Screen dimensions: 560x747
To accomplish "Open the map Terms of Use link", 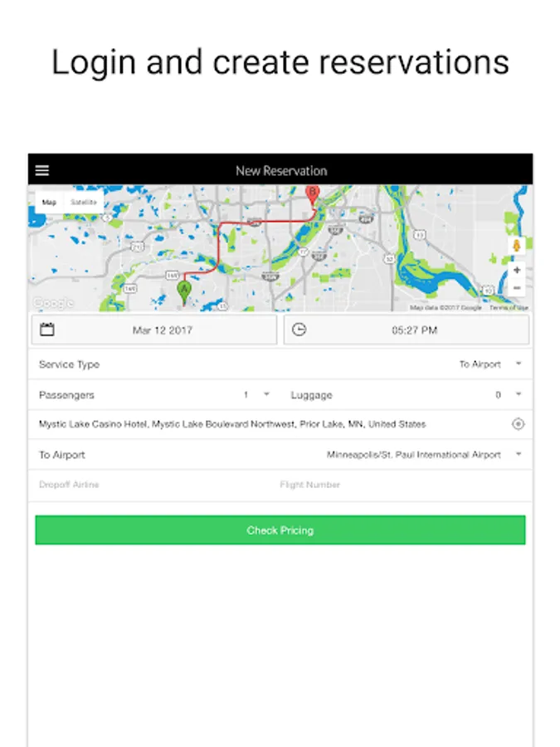I will coord(509,308).
